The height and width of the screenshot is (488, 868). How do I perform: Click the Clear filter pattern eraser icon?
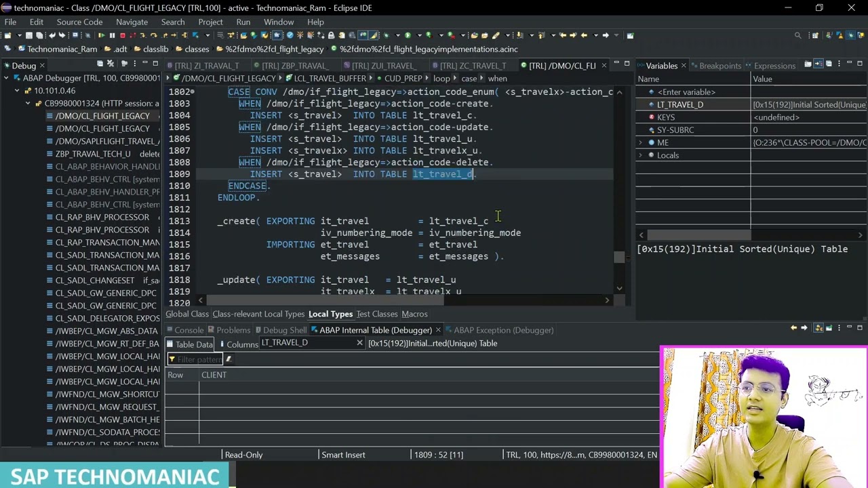pyautogui.click(x=229, y=359)
